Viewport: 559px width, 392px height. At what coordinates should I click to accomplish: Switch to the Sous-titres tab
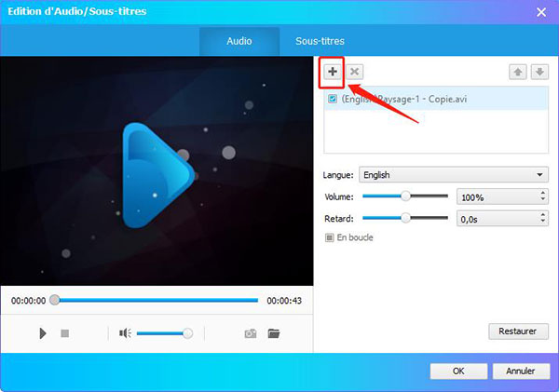[320, 41]
